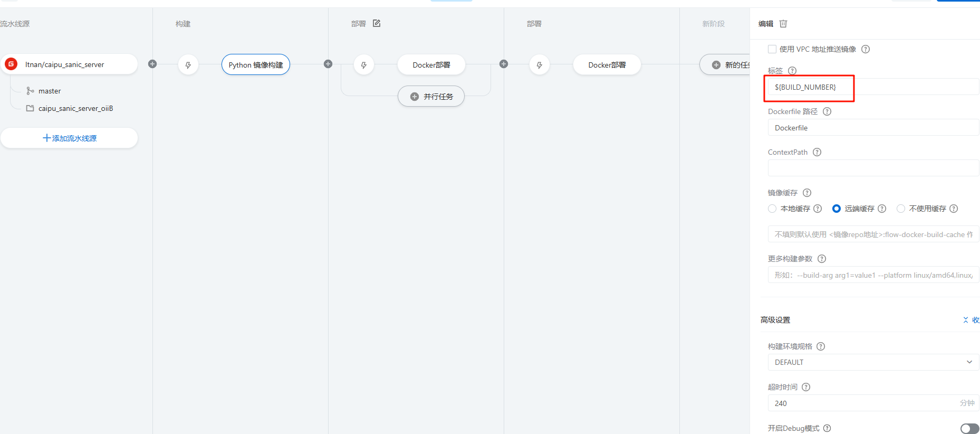Click the Dockerfile 路径 input field
Screen dimensions: 980x434
[x=873, y=128]
